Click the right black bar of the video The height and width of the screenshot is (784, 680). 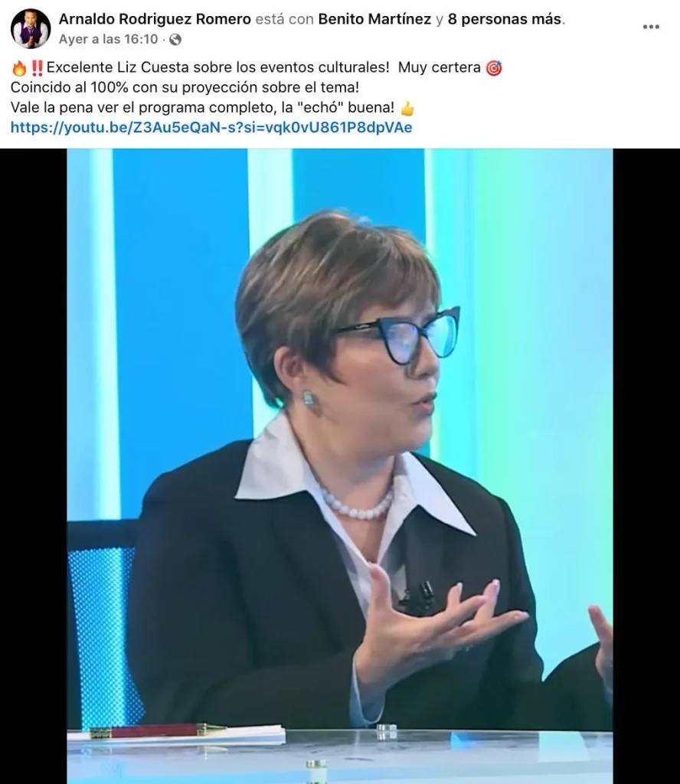point(646,466)
